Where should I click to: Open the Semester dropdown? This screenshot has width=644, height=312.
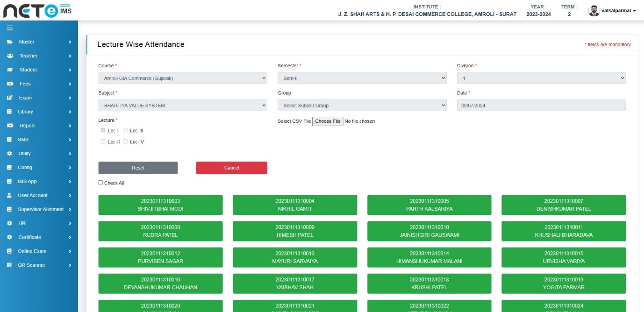point(362,78)
